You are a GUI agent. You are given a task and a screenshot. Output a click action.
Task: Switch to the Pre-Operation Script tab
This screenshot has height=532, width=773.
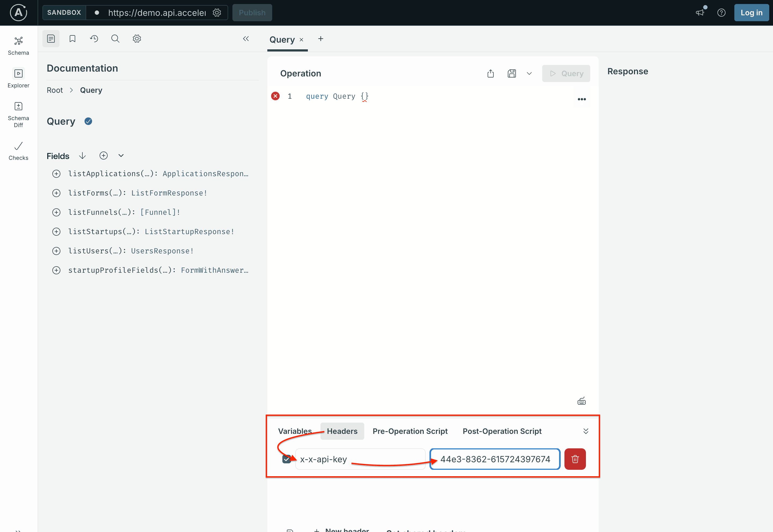pyautogui.click(x=410, y=431)
